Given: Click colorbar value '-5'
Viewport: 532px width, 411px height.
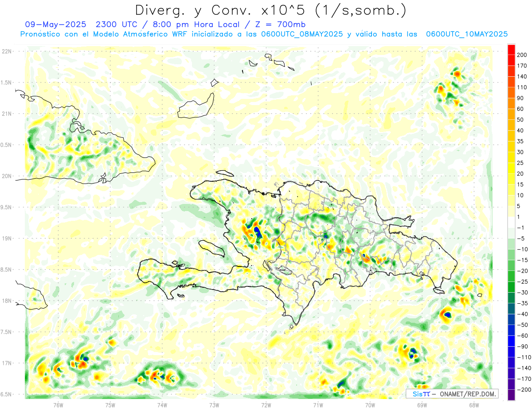Looking at the screenshot, I should coord(521,239).
